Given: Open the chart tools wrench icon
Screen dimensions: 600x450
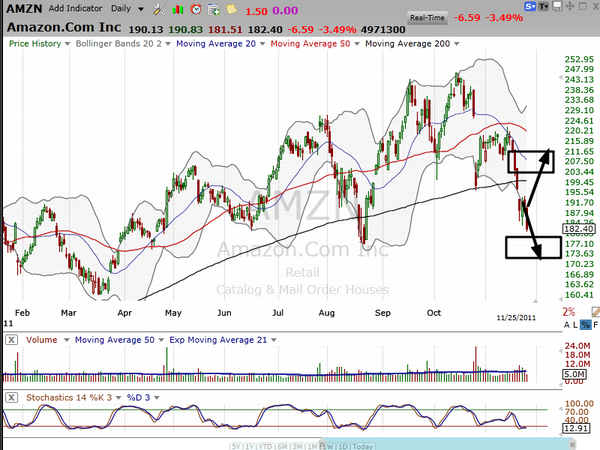Looking at the screenshot, I should (x=159, y=9).
